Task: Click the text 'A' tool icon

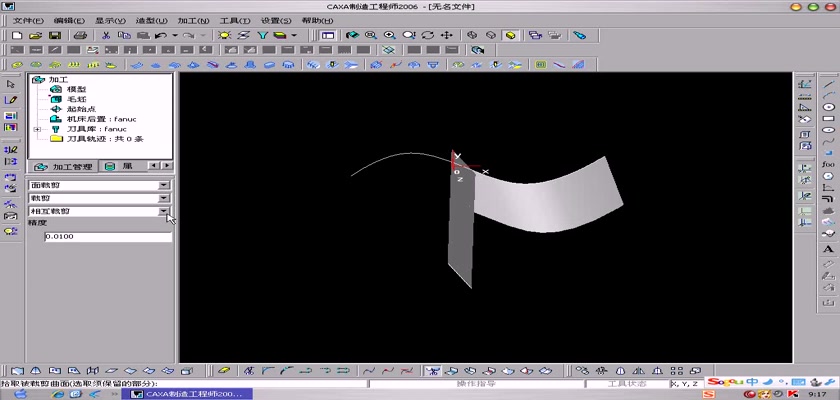Action: point(828,249)
